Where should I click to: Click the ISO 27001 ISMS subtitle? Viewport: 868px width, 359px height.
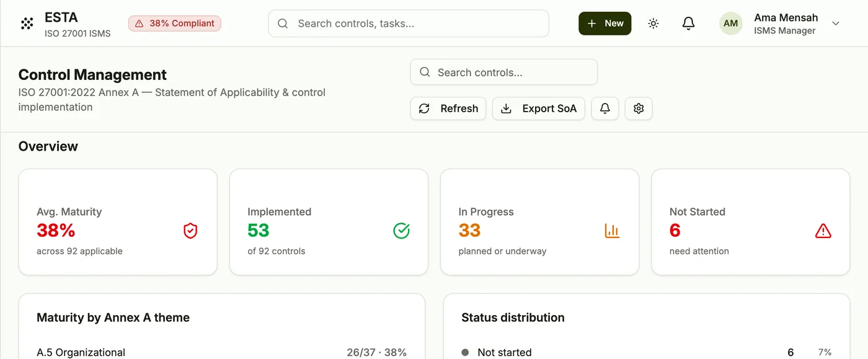pyautogui.click(x=77, y=33)
